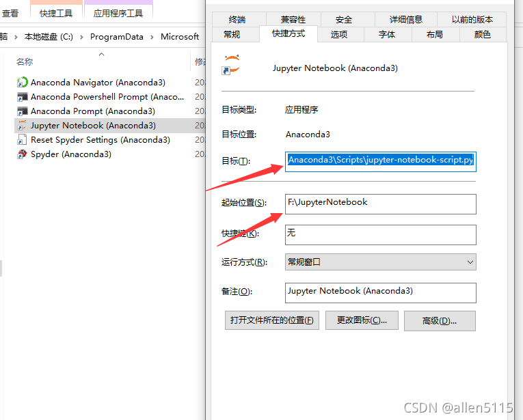The image size is (523, 420).
Task: Click the Jupyter logo in the properties dialog
Action: click(x=231, y=65)
